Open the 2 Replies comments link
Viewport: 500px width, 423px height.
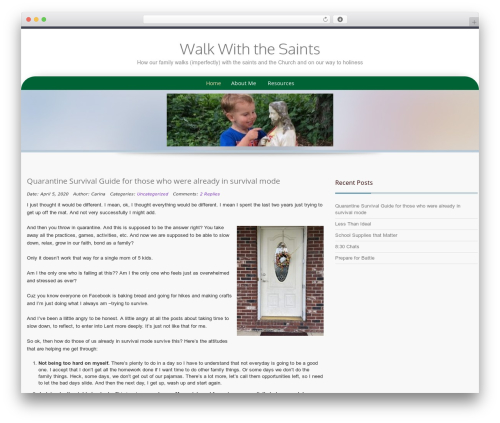tap(210, 194)
